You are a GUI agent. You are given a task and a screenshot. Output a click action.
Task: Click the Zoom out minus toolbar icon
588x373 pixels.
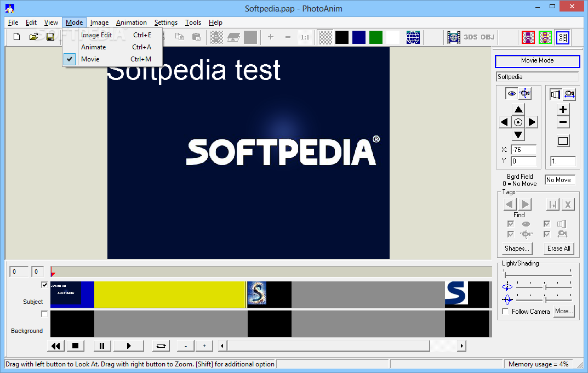pyautogui.click(x=288, y=37)
